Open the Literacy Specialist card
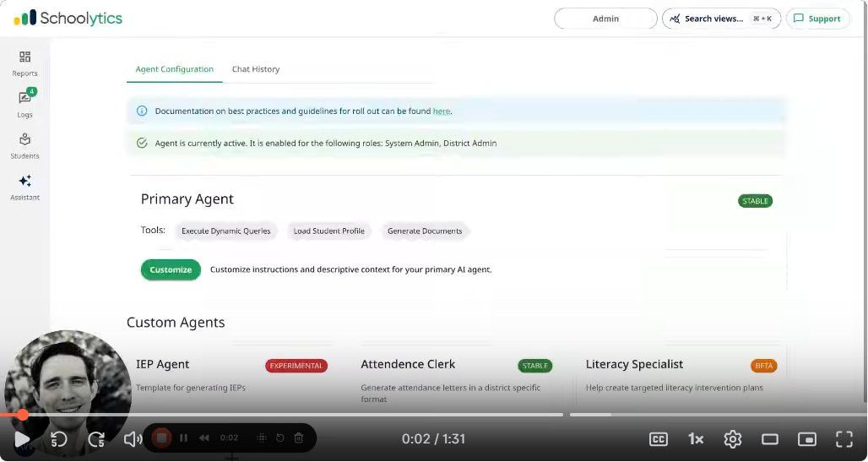868x462 pixels. point(682,378)
